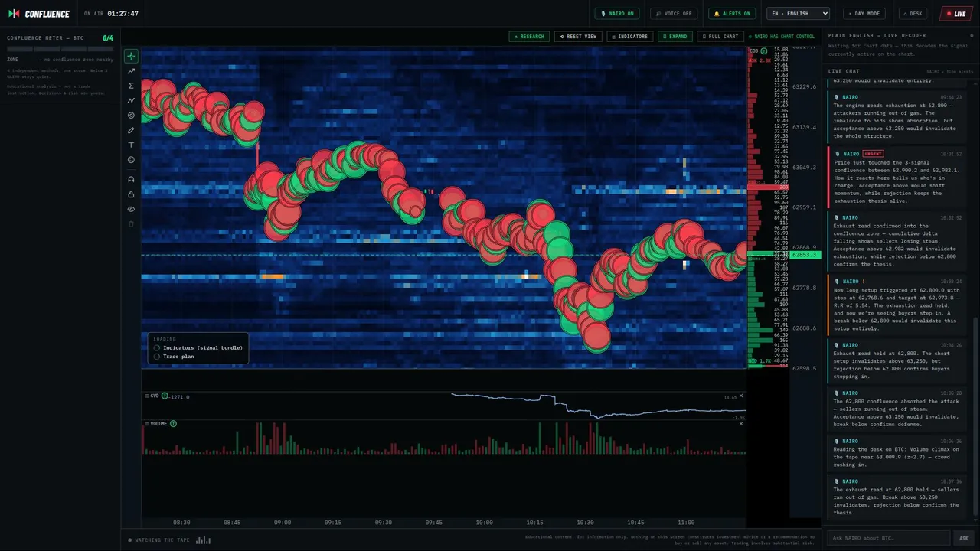Screen dimensions: 980x551
Task: Select the crosshair cursor tool
Action: click(131, 56)
